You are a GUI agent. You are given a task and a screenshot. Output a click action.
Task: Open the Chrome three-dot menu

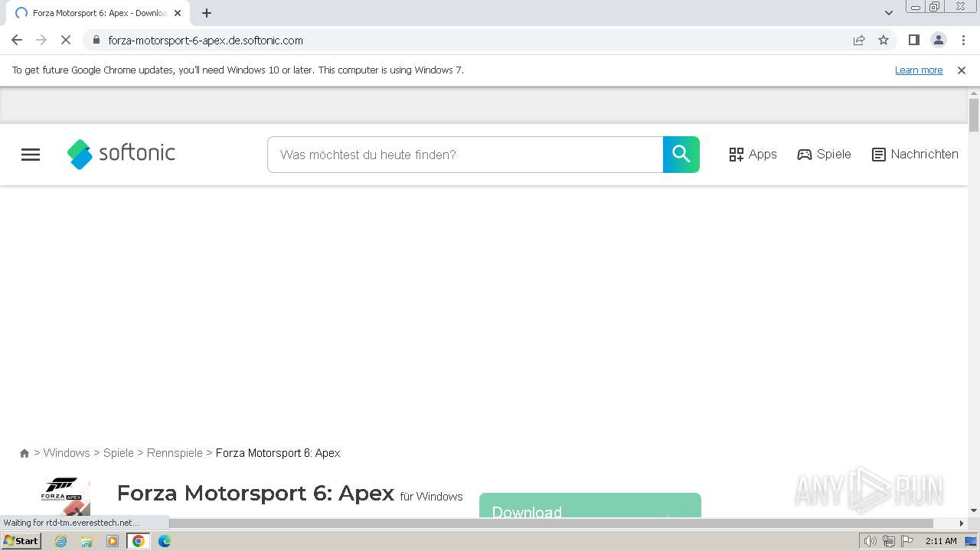[962, 40]
